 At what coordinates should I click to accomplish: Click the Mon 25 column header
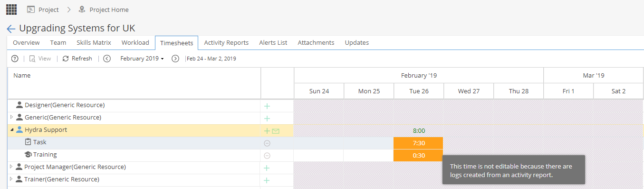[369, 91]
